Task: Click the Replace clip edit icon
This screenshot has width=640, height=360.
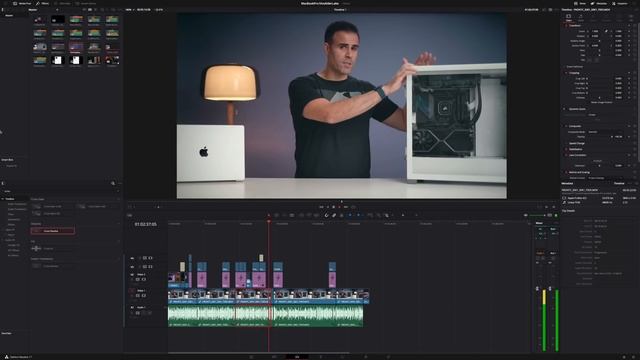Action: pos(316,215)
